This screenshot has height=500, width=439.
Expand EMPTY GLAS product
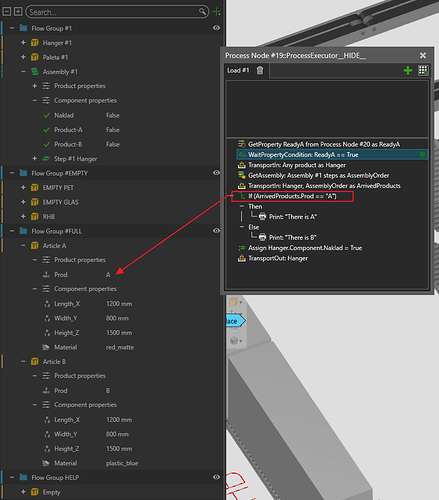(23, 202)
